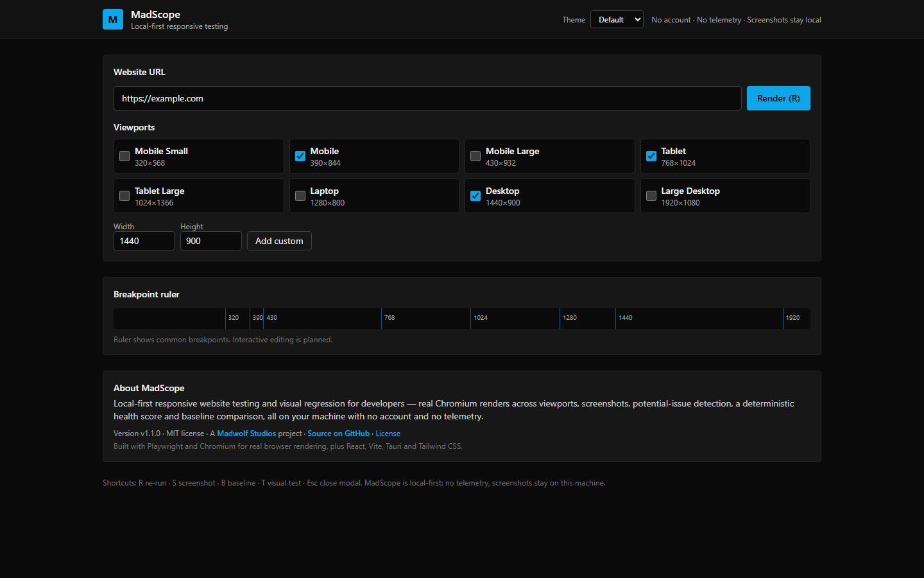The height and width of the screenshot is (578, 924).
Task: Click the 'Built with Playwright and Chromium' line
Action: click(288, 446)
